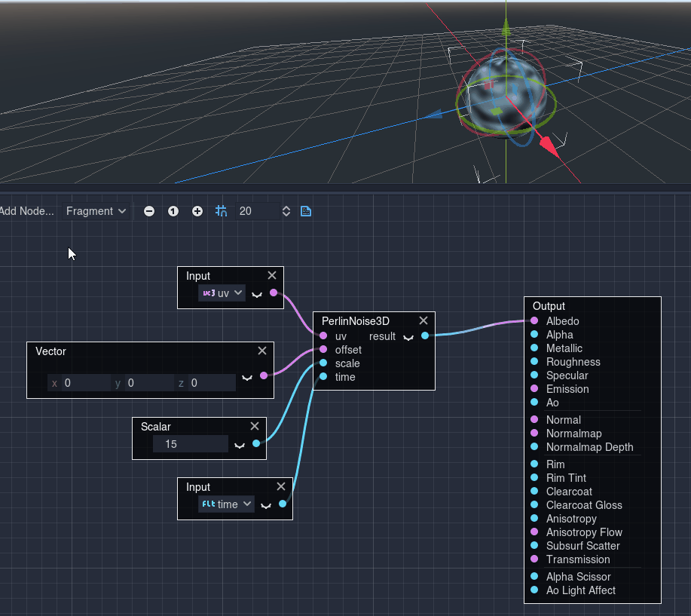
Task: Open the generated shader code via blue document icon
Action: pos(305,211)
